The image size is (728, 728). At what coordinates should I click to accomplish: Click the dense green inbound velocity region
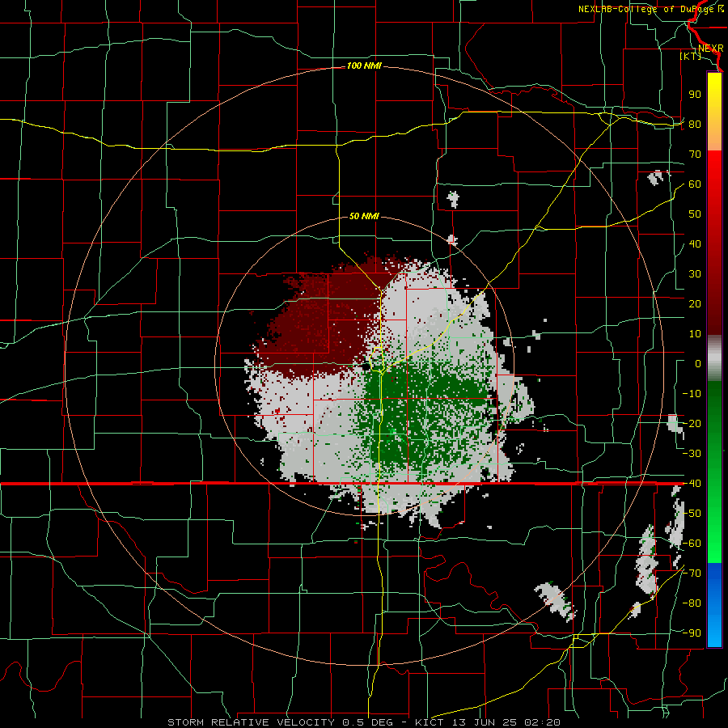tap(418, 408)
